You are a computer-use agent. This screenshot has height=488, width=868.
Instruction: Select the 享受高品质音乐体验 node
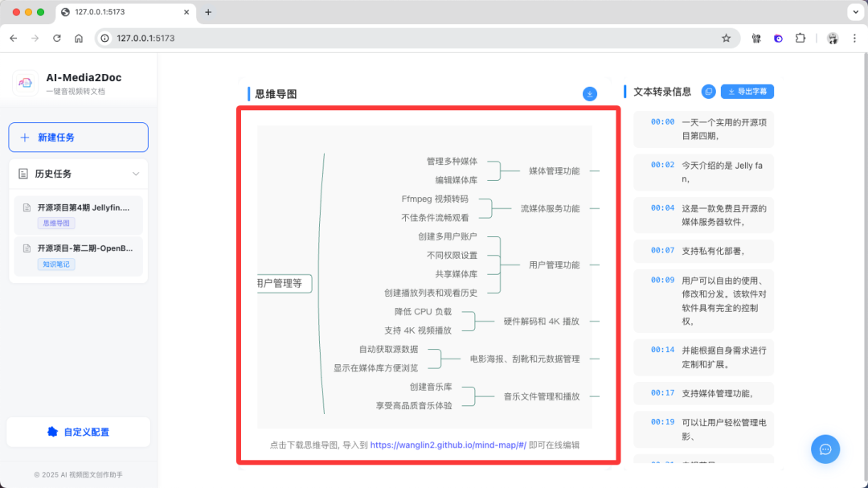coord(414,406)
